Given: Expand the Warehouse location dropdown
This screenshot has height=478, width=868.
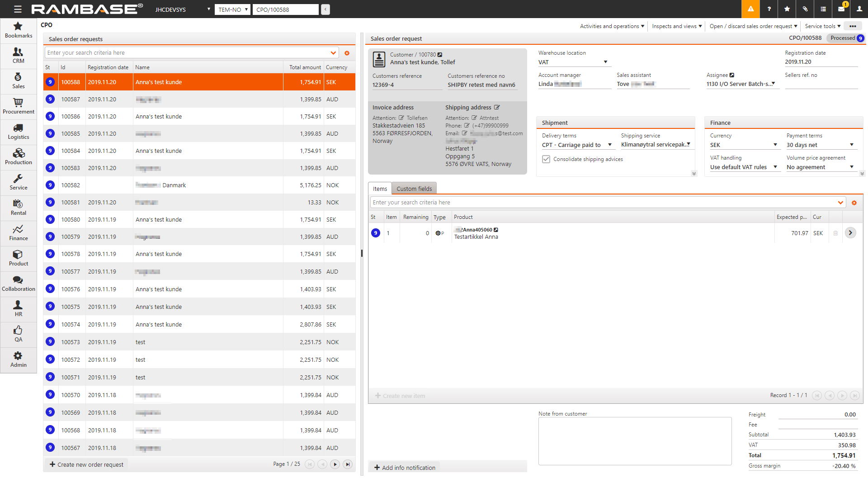Looking at the screenshot, I should [605, 62].
